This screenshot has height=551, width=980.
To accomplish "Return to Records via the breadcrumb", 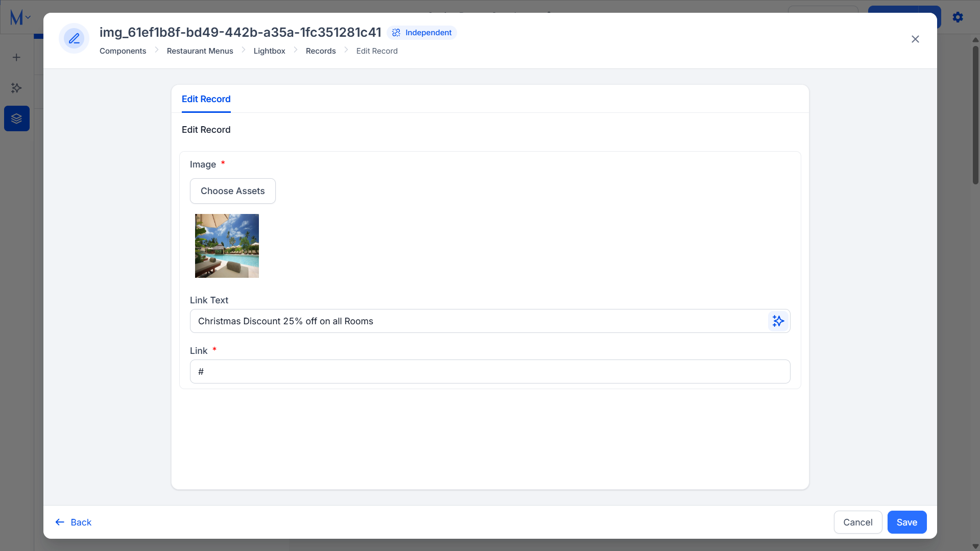I will 321,51.
